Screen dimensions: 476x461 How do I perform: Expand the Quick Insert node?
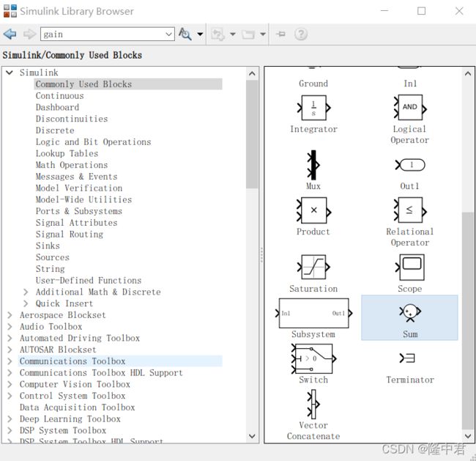26,303
